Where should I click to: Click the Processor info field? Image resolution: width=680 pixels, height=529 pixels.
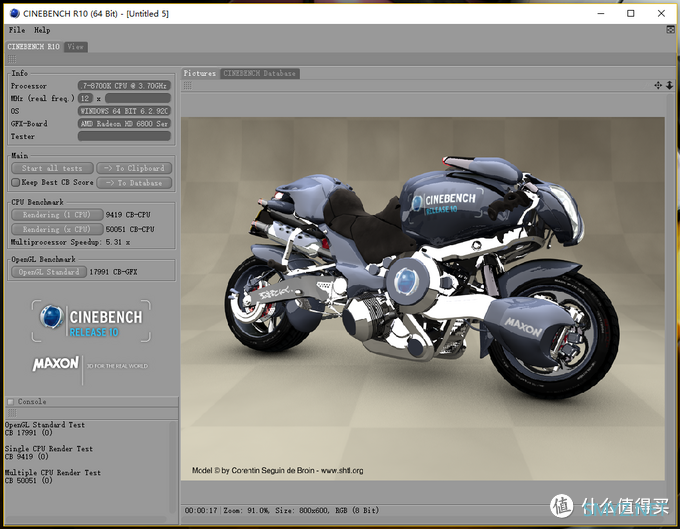124,86
